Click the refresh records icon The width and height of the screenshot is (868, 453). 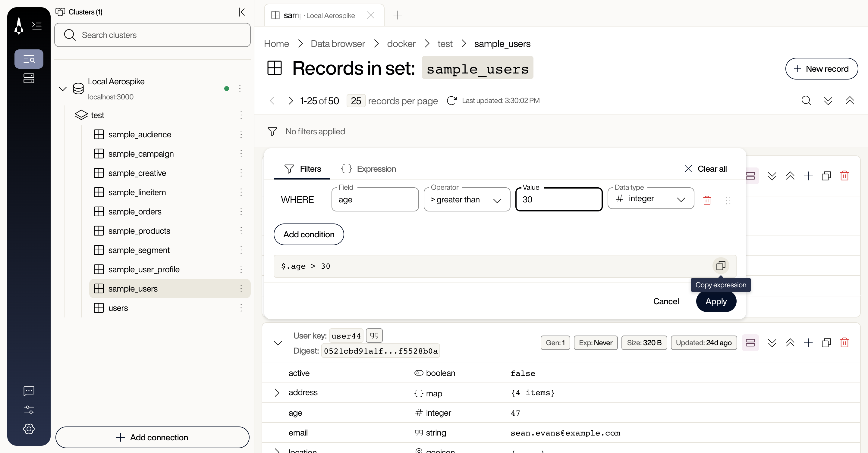tap(451, 101)
